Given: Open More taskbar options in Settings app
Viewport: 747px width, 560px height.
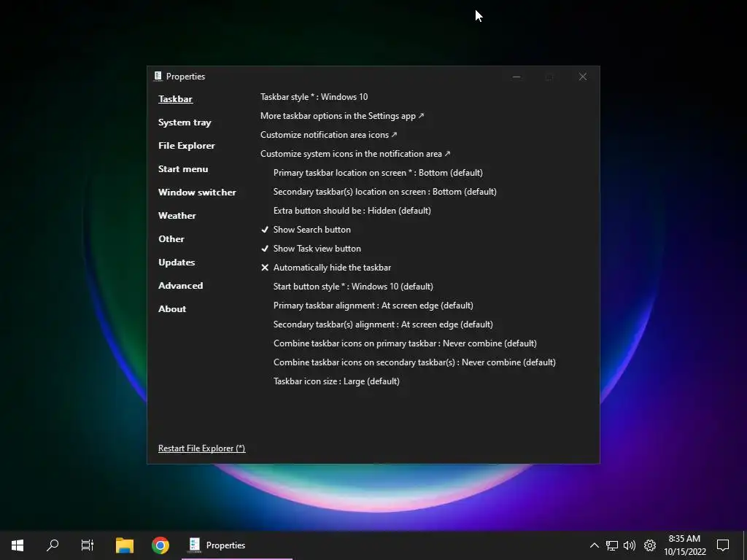Looking at the screenshot, I should [342, 116].
